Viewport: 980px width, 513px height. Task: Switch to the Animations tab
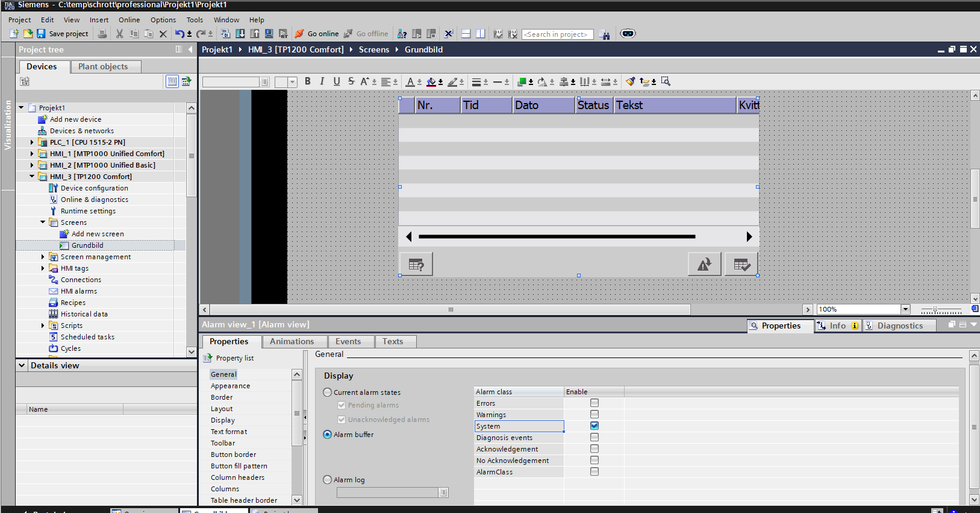pyautogui.click(x=292, y=341)
